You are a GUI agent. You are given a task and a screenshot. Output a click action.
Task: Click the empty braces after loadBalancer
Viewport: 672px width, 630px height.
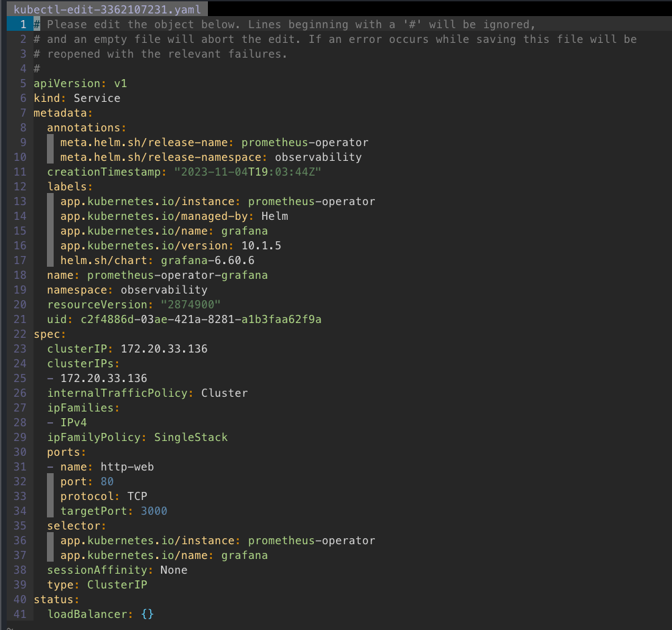tap(147, 614)
